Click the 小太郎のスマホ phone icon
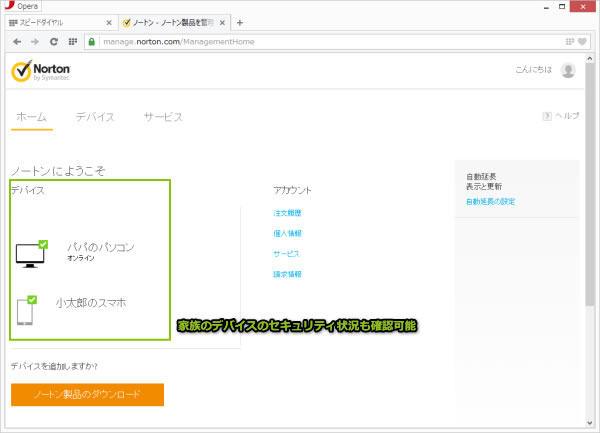This screenshot has height=433, width=600. click(26, 311)
